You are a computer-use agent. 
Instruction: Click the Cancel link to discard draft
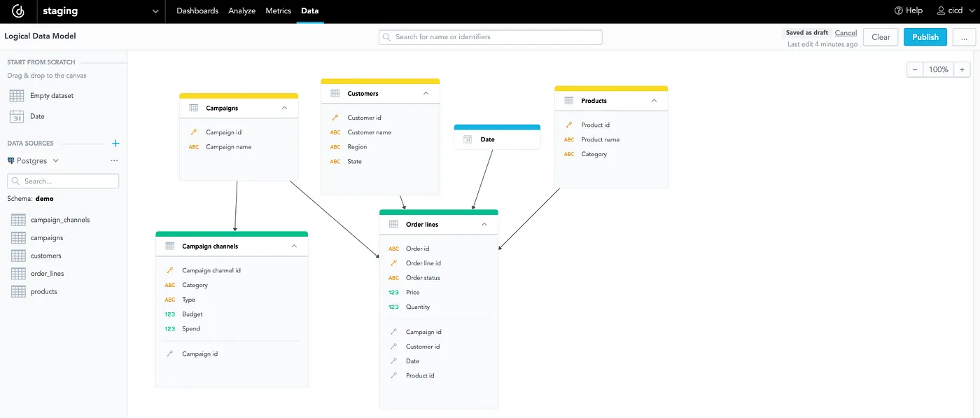(x=846, y=32)
